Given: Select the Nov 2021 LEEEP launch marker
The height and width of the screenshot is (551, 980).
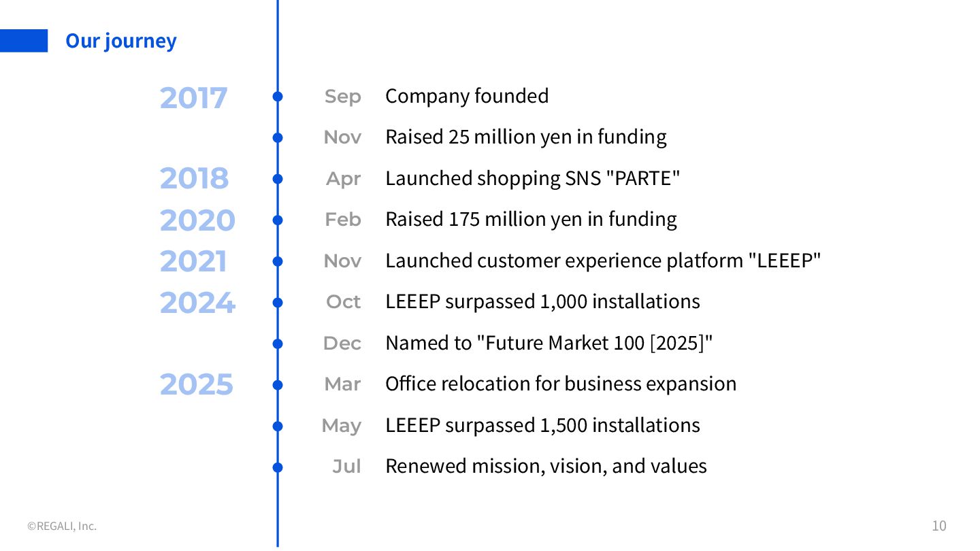Looking at the screenshot, I should coord(278,261).
